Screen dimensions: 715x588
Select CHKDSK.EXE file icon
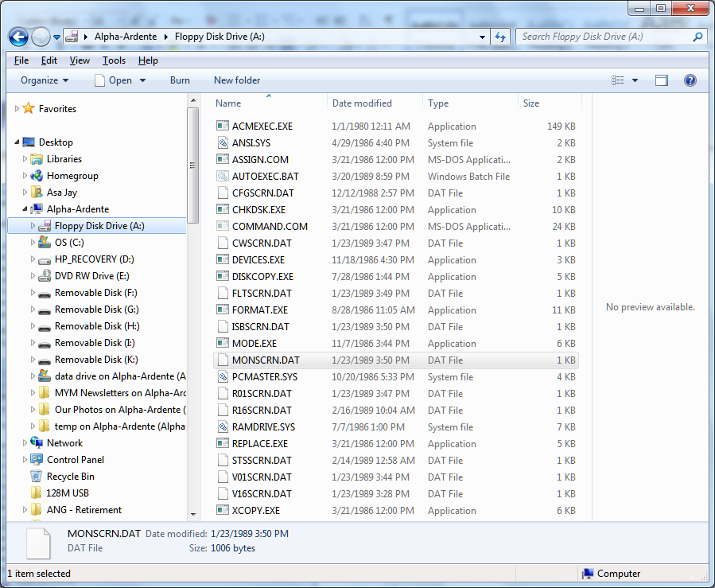[223, 209]
